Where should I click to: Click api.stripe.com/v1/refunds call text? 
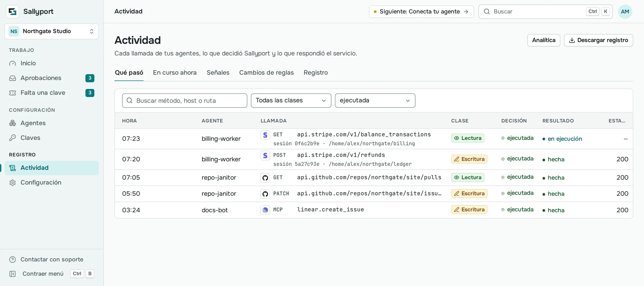click(x=341, y=155)
